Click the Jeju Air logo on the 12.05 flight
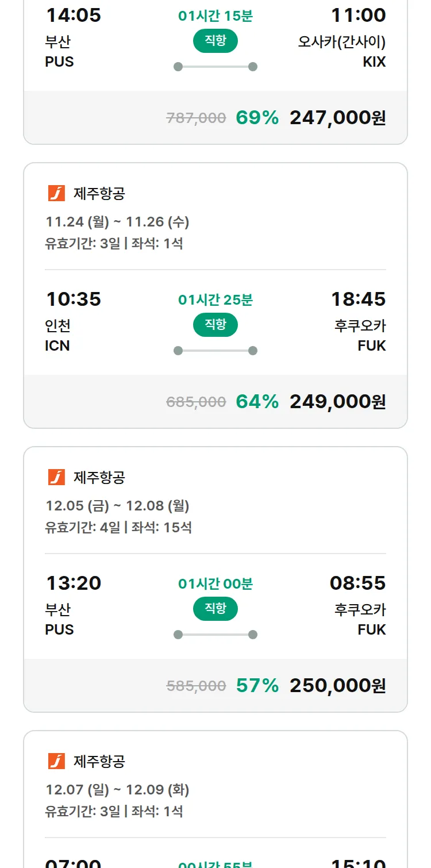 [x=56, y=477]
